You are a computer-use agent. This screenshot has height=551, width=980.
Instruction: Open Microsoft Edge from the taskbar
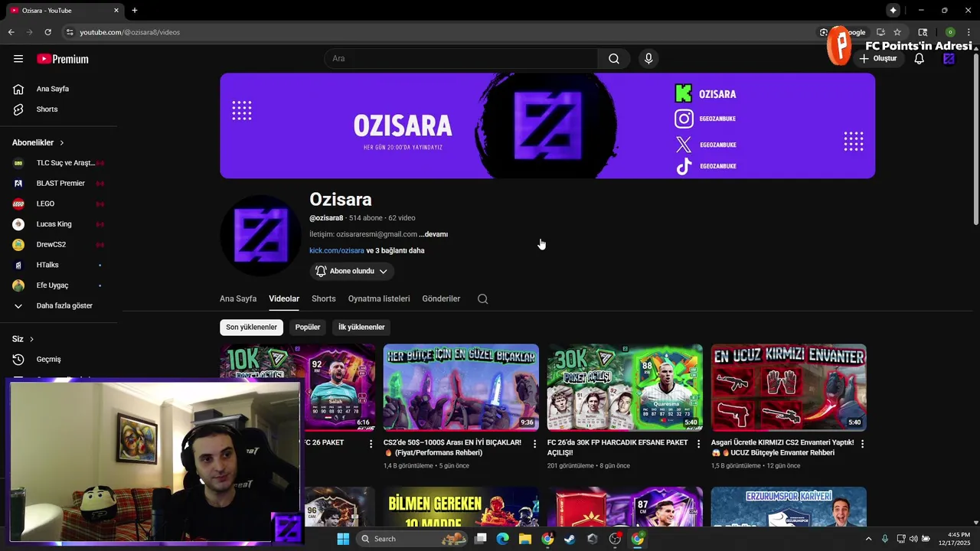(x=503, y=539)
